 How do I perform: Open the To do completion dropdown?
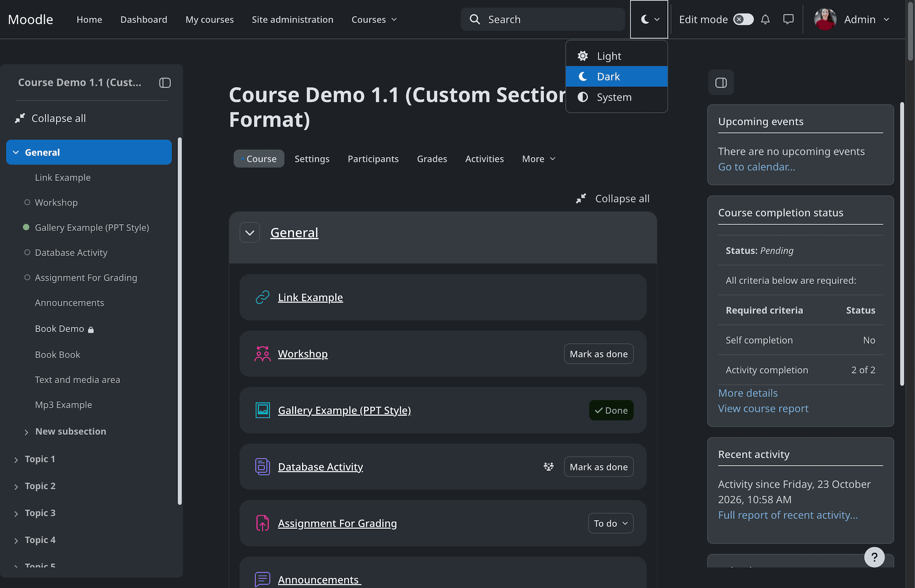(611, 523)
